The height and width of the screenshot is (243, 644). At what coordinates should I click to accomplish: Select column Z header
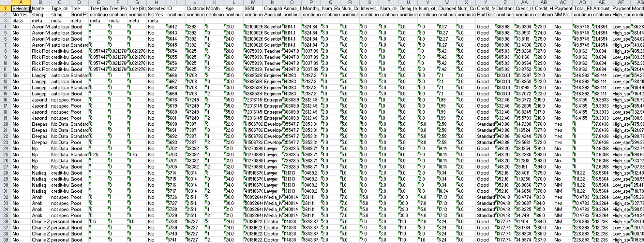(504, 3)
